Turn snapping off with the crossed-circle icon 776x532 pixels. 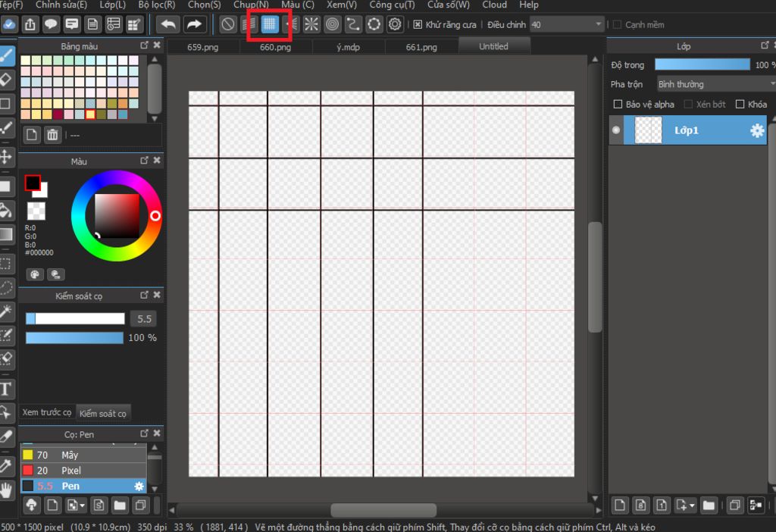tap(227, 24)
